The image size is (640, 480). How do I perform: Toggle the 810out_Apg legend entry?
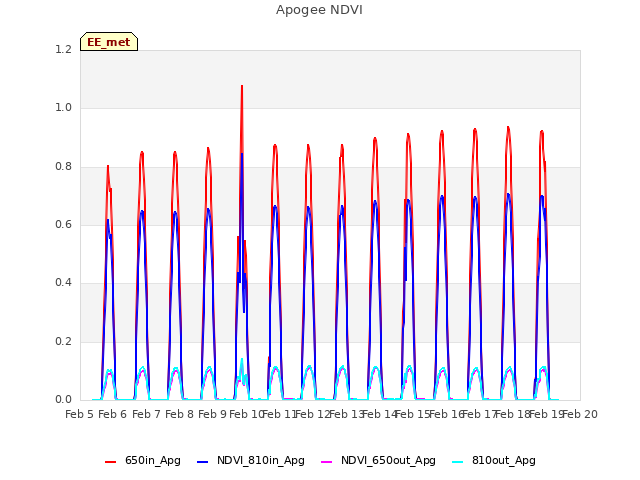494,460
